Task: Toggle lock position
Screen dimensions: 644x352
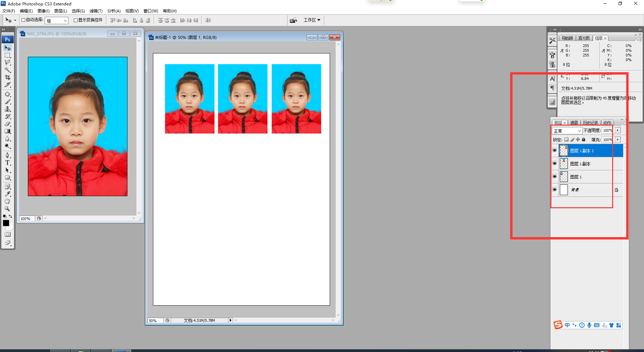Action: coord(578,139)
